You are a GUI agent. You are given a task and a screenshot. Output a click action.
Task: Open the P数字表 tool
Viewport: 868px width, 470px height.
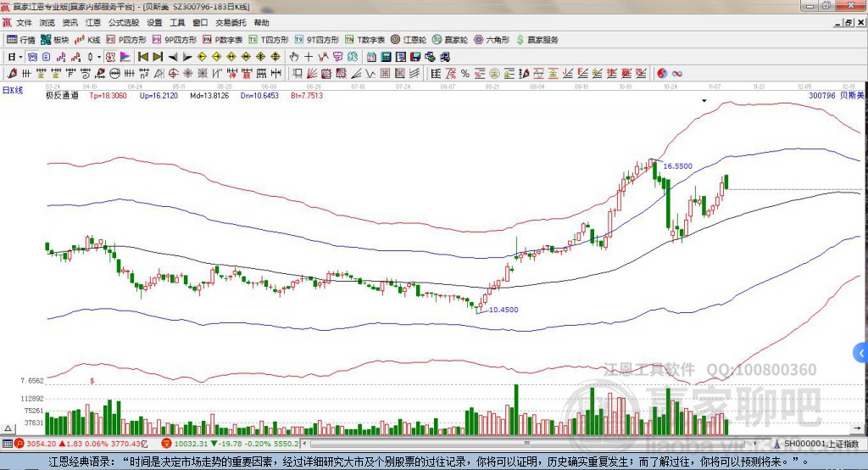click(x=223, y=40)
